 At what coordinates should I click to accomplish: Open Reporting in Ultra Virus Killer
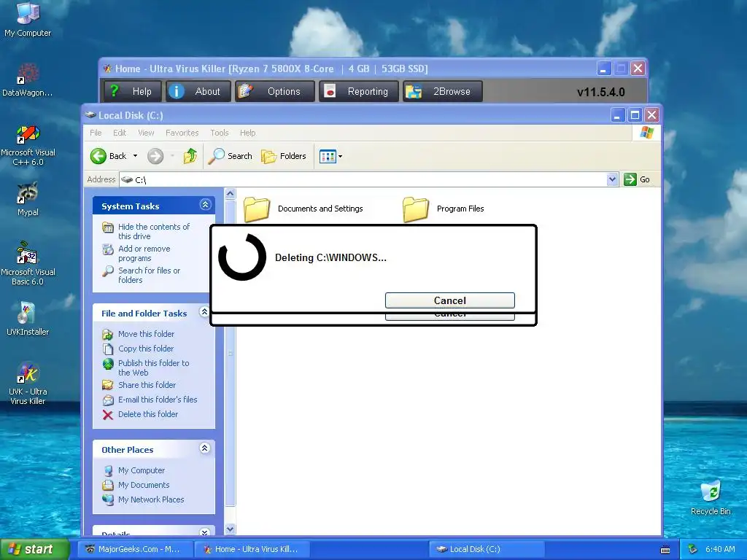tap(360, 91)
